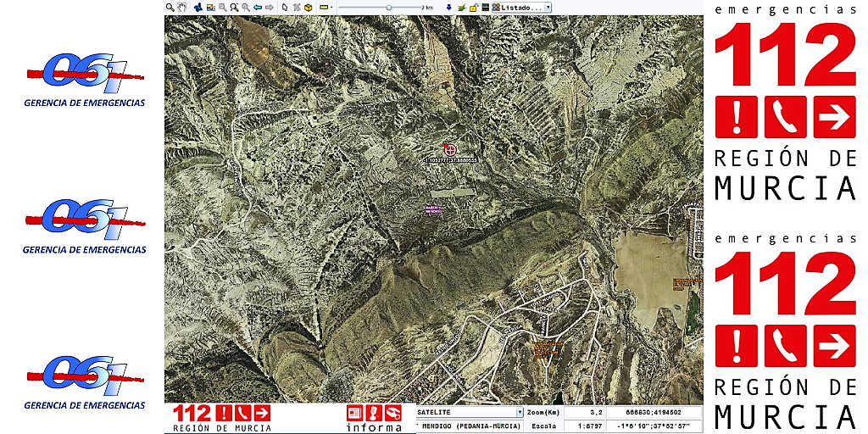Select the zoom out magnifier tool
Viewport: 868px width, 434px height.
point(234,7)
